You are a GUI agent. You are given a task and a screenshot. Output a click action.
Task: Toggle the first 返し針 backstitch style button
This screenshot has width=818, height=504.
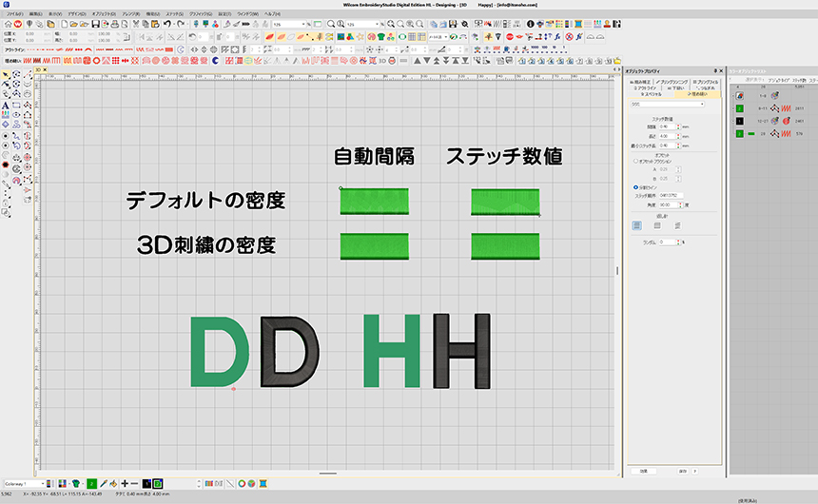[x=638, y=225]
